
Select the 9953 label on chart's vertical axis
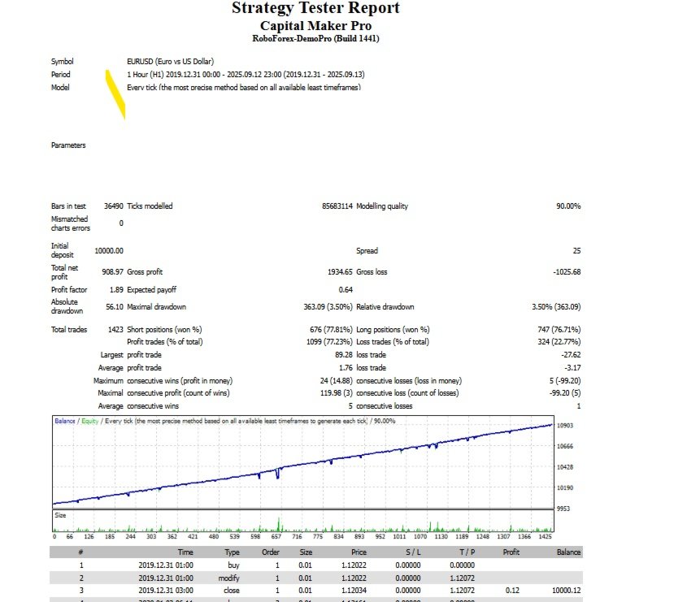563,509
